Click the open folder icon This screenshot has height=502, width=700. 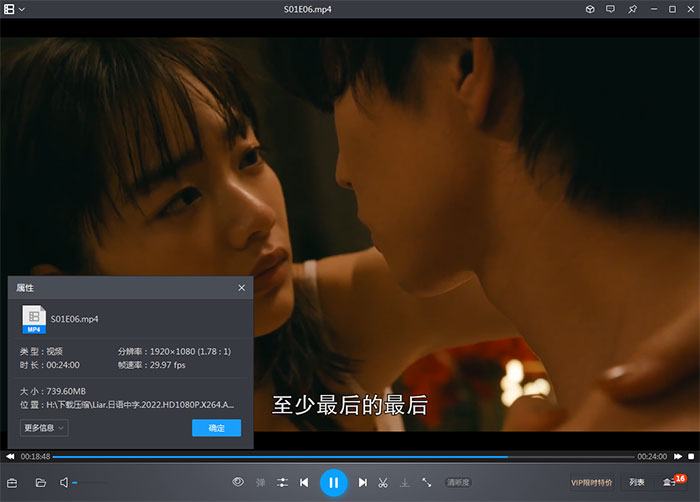point(41,483)
